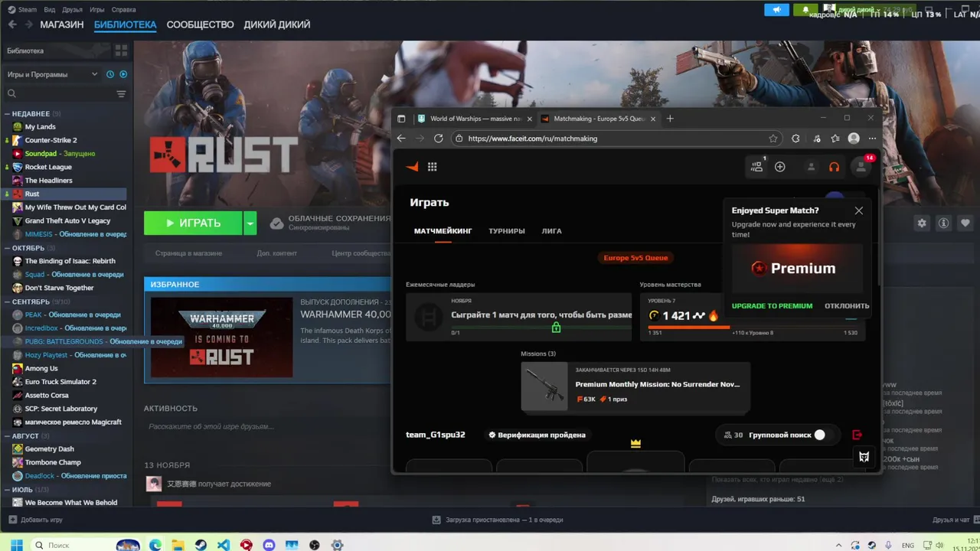
Task: Open Discord from the Windows taskbar
Action: click(x=269, y=545)
